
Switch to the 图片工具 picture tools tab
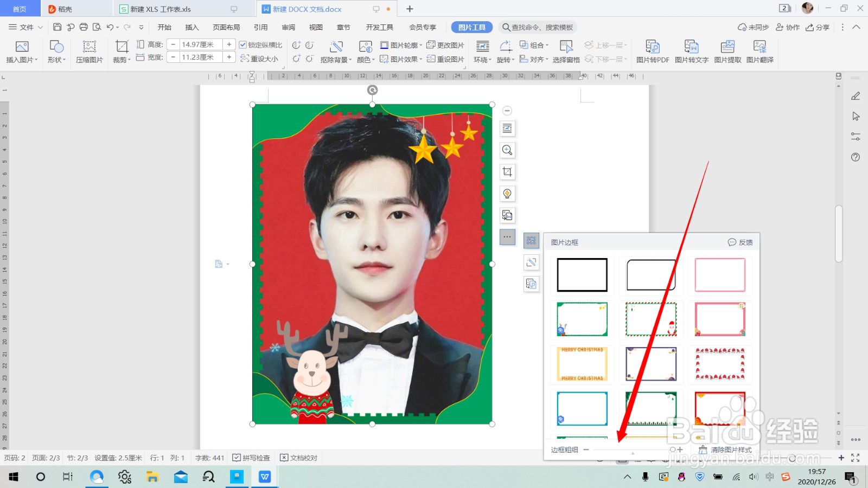(472, 27)
